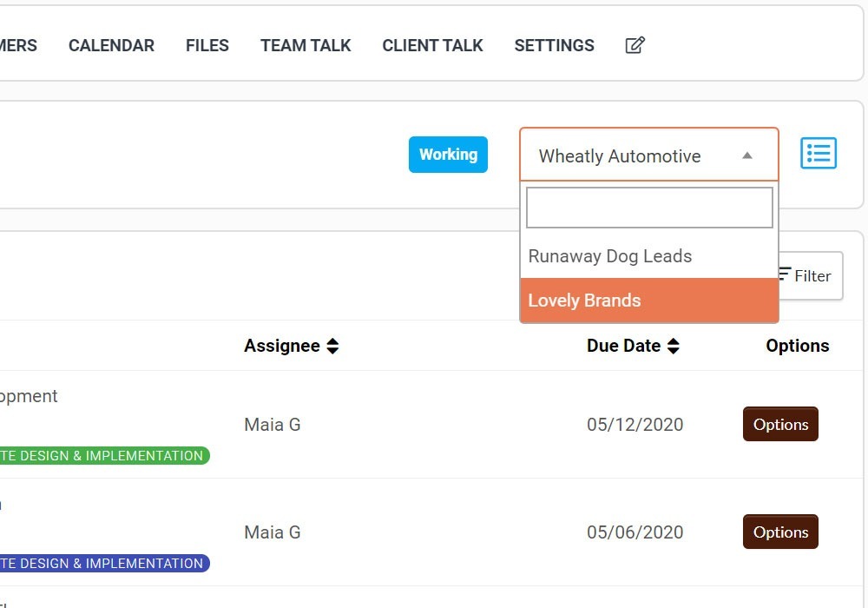868x608 pixels.
Task: Click the blue Working status badge
Action: [448, 155]
